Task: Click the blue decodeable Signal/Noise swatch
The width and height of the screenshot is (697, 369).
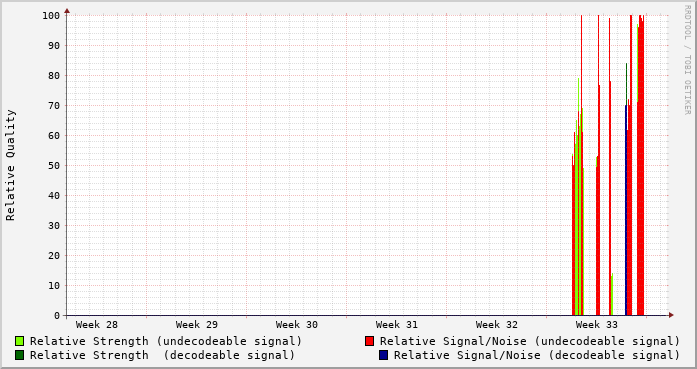Action: pos(384,355)
